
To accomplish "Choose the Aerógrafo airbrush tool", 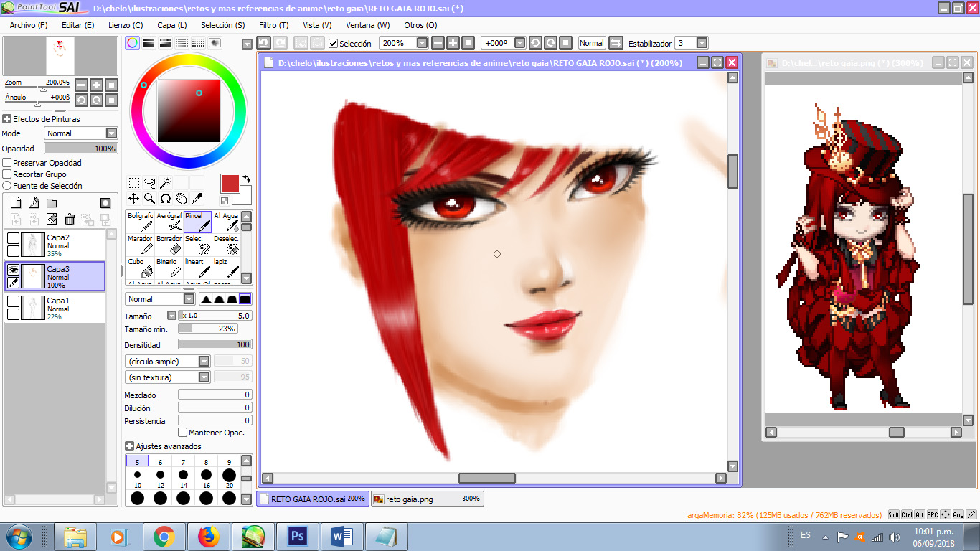I will pyautogui.click(x=169, y=222).
